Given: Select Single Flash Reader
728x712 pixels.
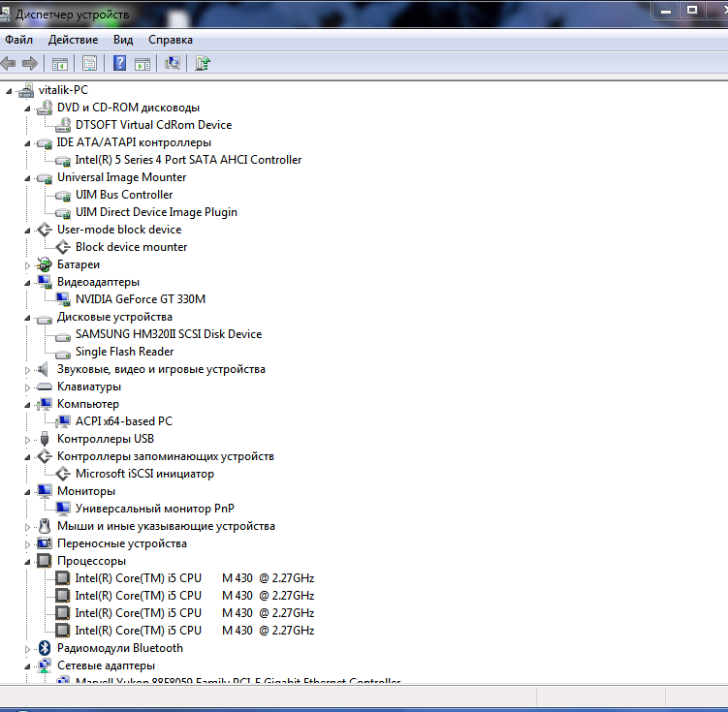Looking at the screenshot, I should (124, 352).
